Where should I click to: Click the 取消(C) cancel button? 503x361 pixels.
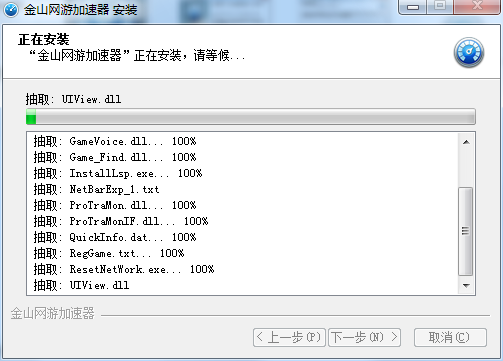coord(450,337)
